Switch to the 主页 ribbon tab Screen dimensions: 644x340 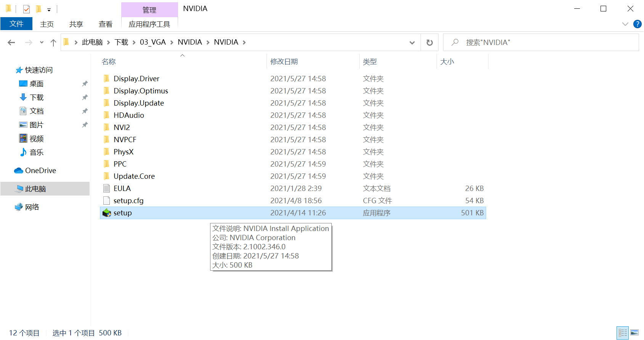point(47,24)
